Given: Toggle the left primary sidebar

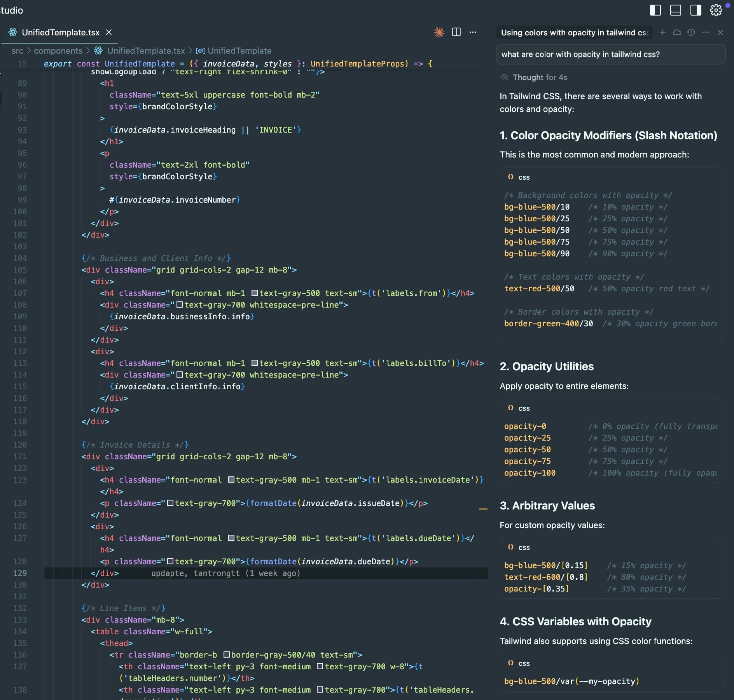Looking at the screenshot, I should (x=655, y=10).
